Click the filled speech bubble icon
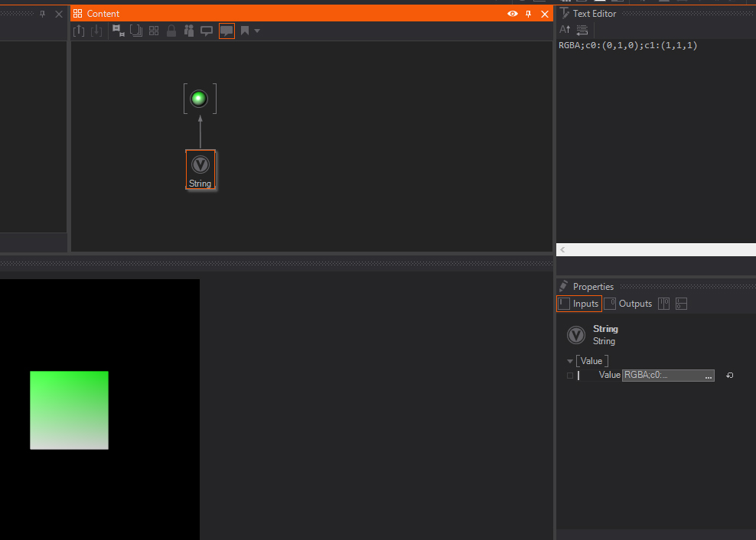756x540 pixels. click(226, 31)
